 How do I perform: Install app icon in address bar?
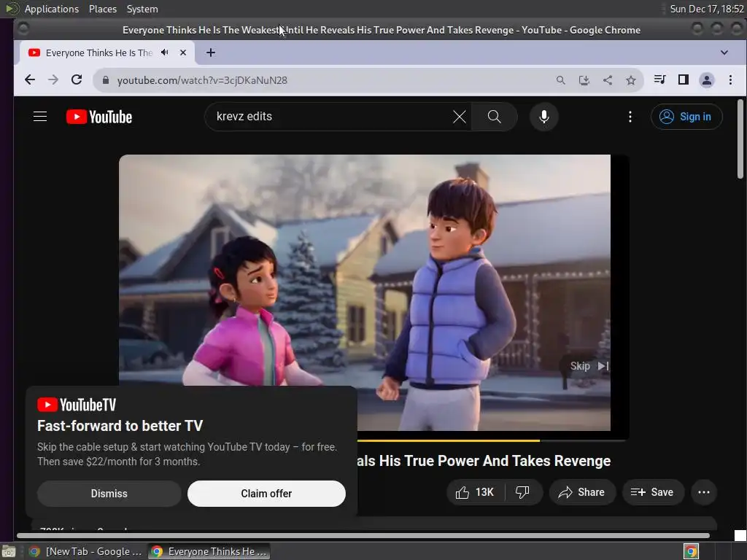pos(584,80)
